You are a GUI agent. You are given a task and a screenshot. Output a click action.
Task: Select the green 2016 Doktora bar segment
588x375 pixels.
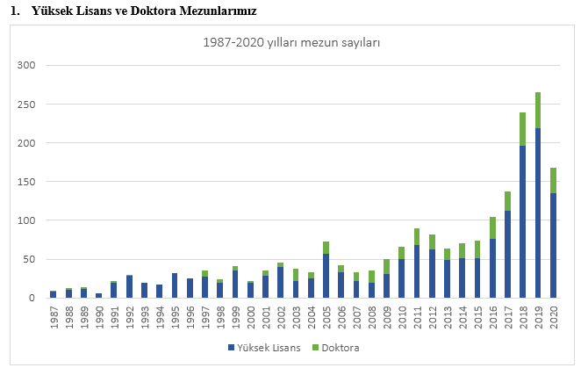click(492, 227)
